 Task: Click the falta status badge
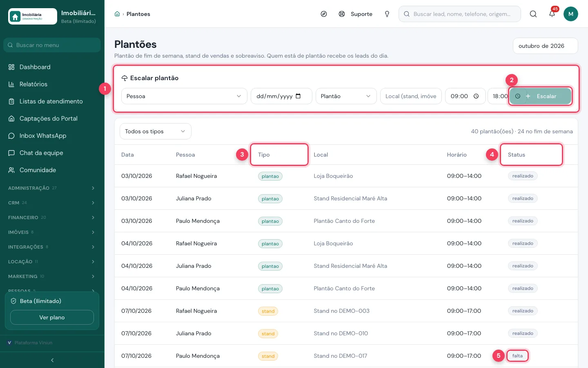[517, 356]
